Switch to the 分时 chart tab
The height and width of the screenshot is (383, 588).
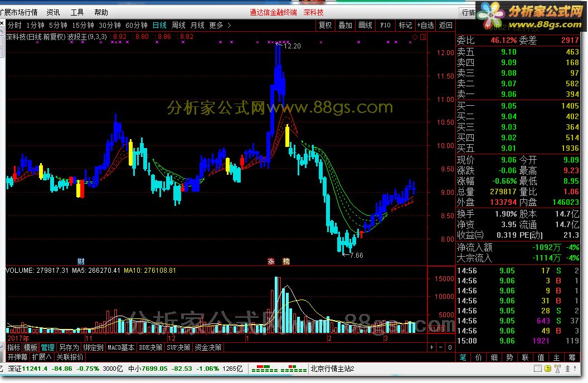point(14,25)
